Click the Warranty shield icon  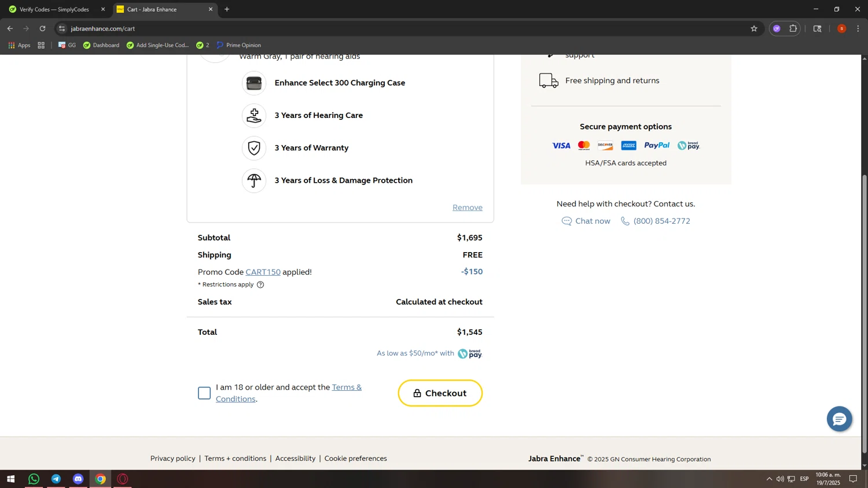tap(254, 148)
